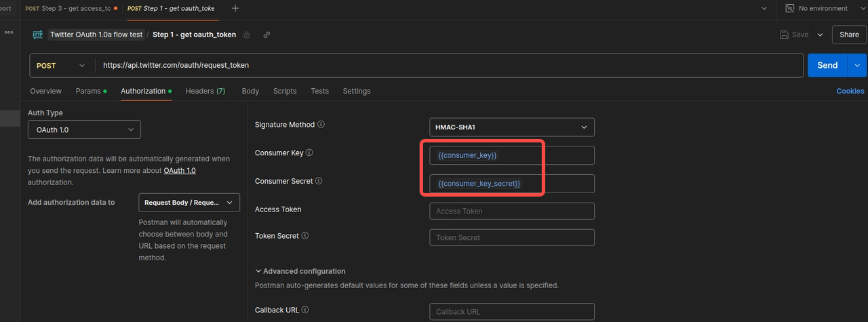Open the Auth Type OAuth 1.0 dropdown
This screenshot has height=322, width=868.
coord(84,129)
